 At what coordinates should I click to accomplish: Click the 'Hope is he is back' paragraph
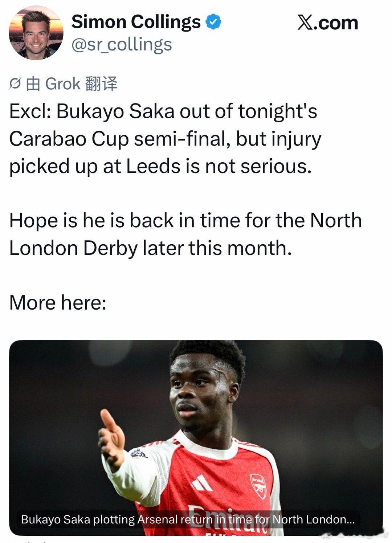(x=185, y=234)
